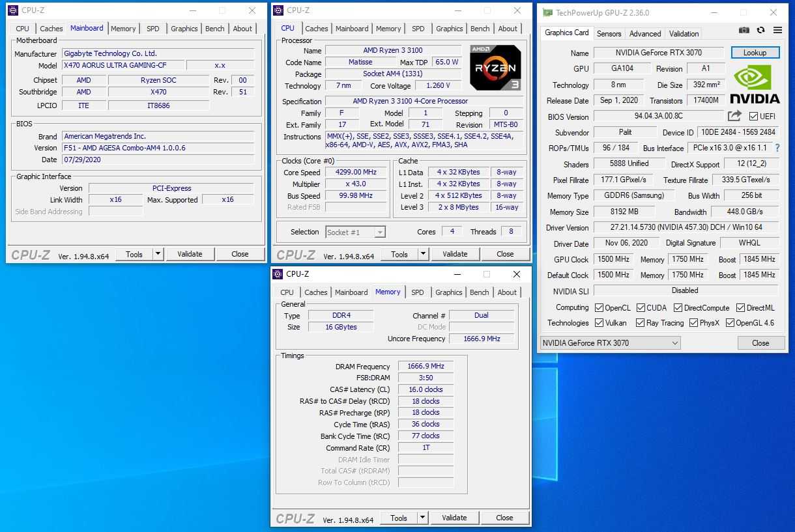This screenshot has width=795, height=532.
Task: Toggle the UEFI checkbox
Action: [x=753, y=117]
